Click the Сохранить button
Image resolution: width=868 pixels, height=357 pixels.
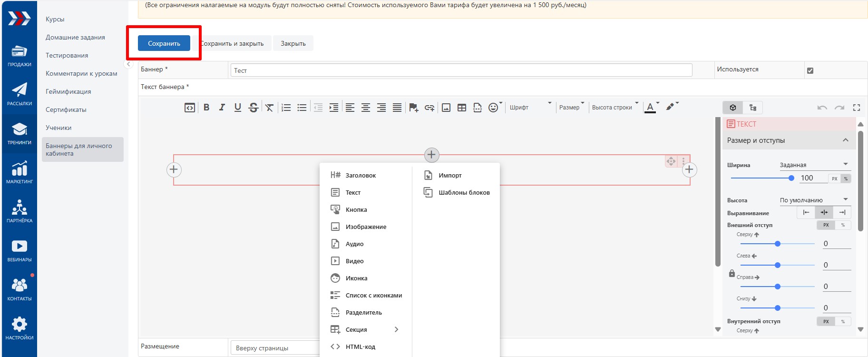[x=164, y=43]
